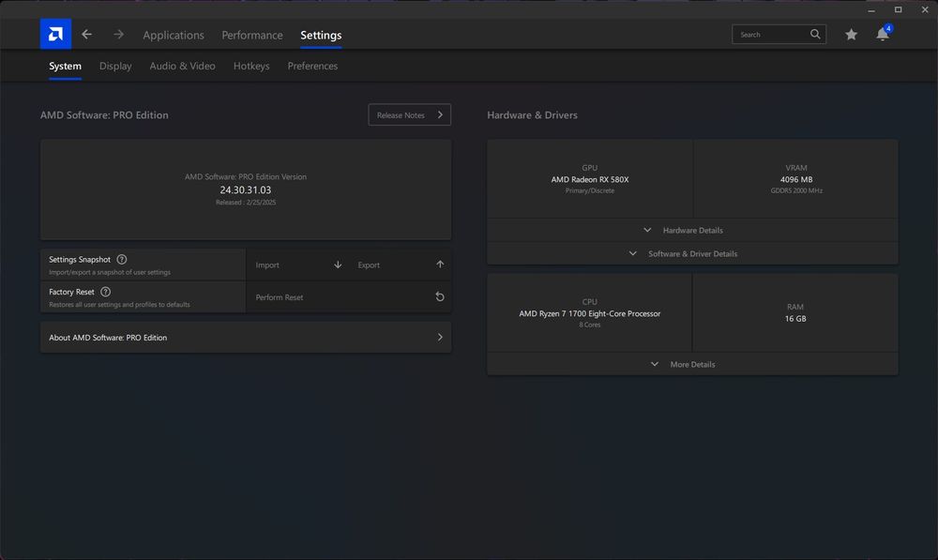Click the AMD logo home icon

coord(55,34)
